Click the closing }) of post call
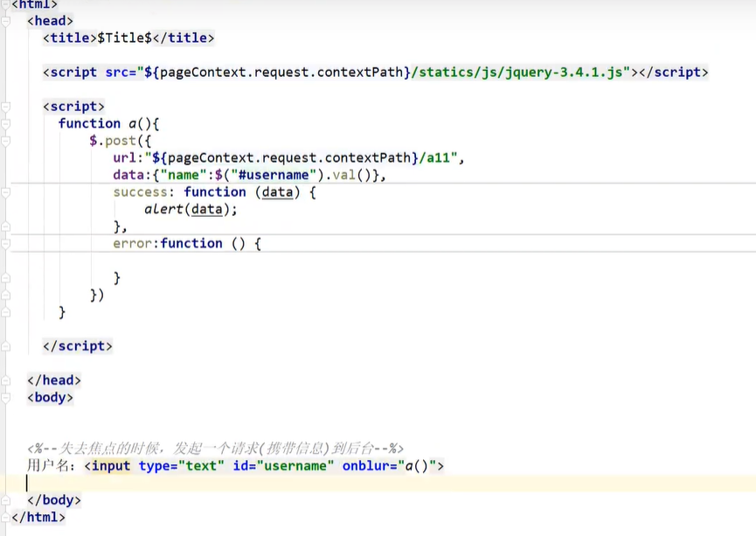 [97, 295]
